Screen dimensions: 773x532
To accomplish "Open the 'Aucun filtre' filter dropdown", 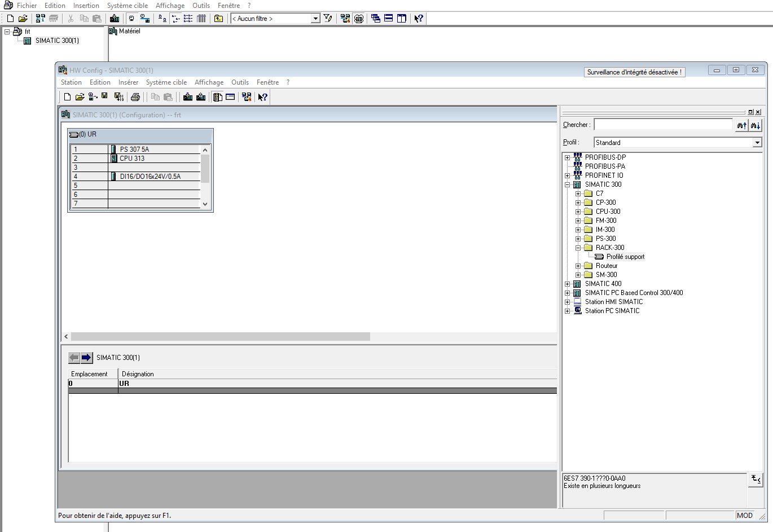I will tap(315, 19).
